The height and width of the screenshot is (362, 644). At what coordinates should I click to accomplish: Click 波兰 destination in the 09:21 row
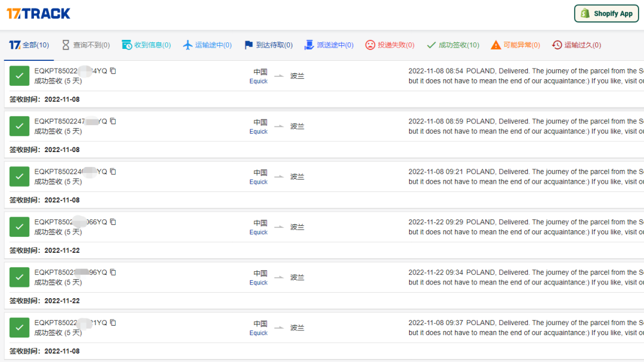pos(298,177)
